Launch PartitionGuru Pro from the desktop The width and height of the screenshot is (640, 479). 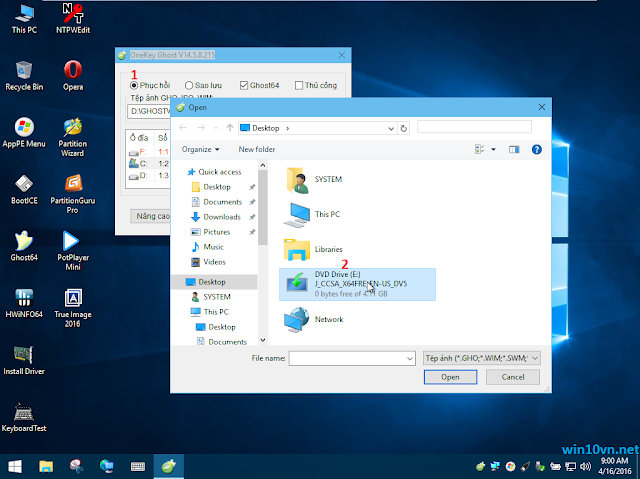pyautogui.click(x=73, y=194)
